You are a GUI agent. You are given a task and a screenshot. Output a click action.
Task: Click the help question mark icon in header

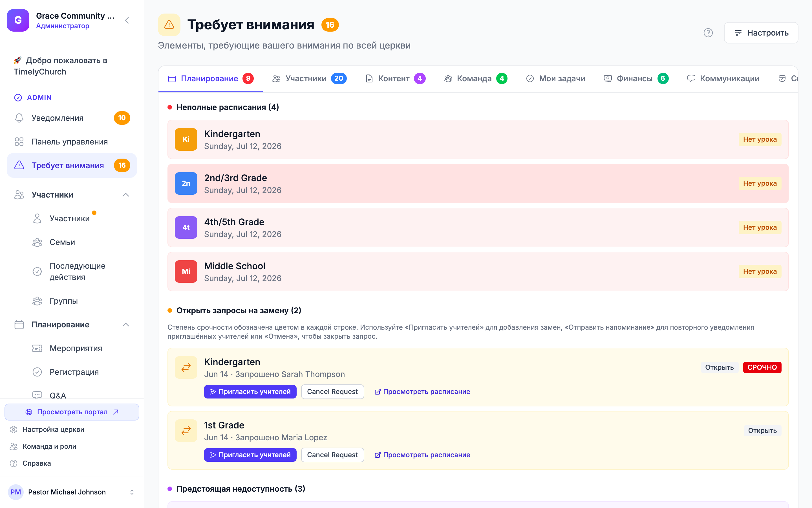708,32
